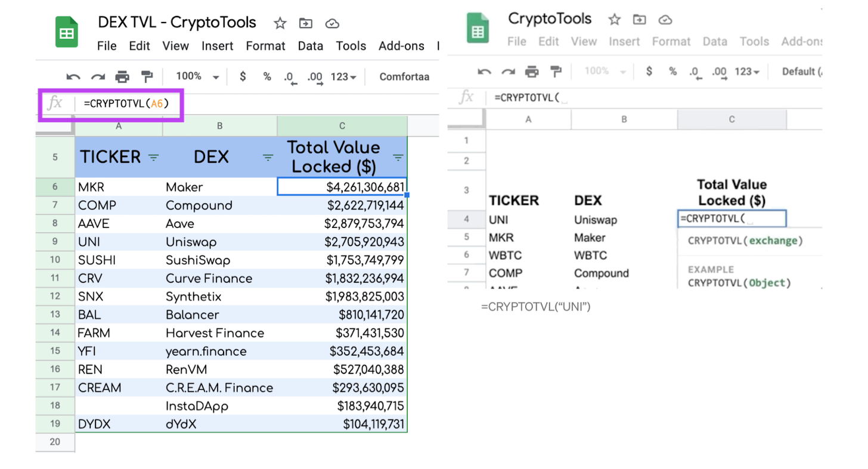Open View menu in DEX TVL window
Viewport: 868px width, 469px height.
(175, 46)
